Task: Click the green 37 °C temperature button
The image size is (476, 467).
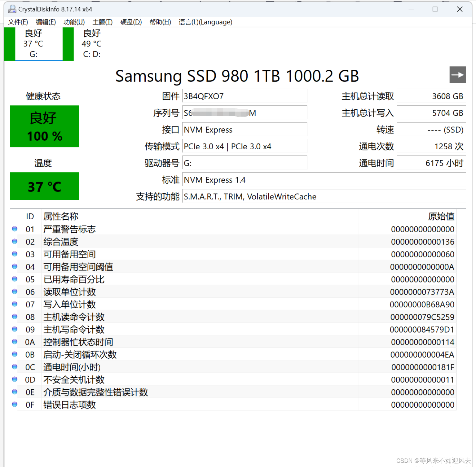Action: click(45, 186)
